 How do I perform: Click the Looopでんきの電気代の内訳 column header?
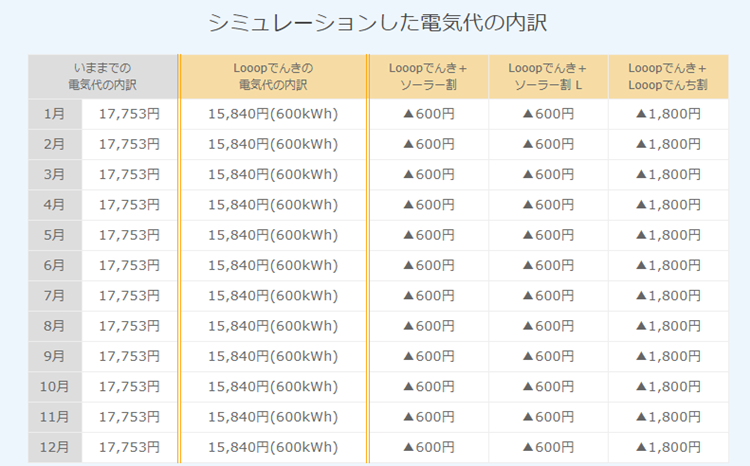tap(273, 77)
